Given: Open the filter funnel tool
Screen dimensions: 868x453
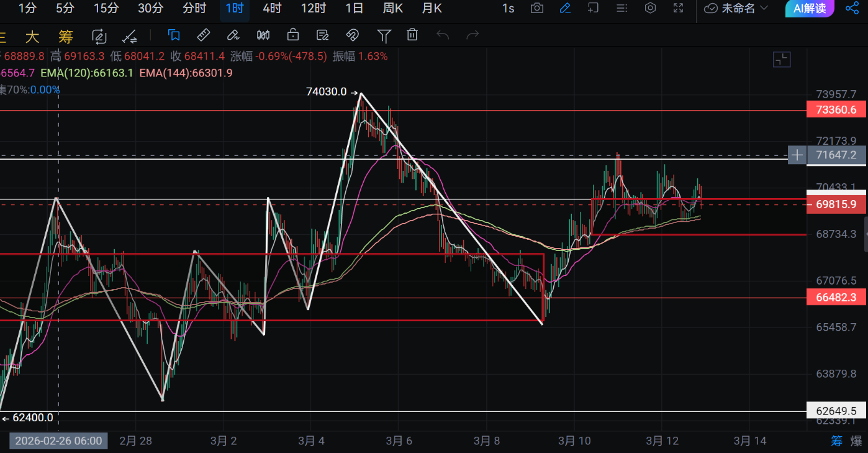Looking at the screenshot, I should 384,35.
